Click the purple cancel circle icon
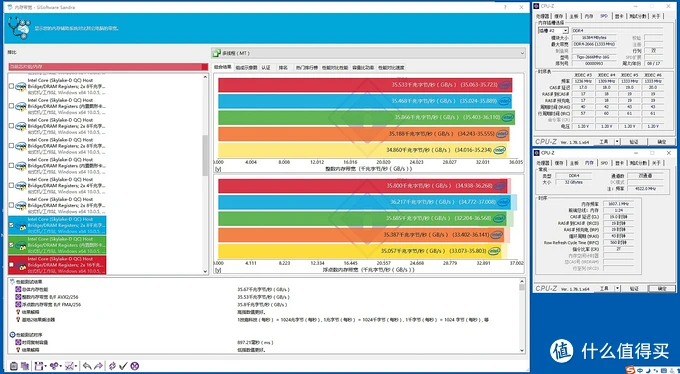The height and width of the screenshot is (374, 680). pyautogui.click(x=134, y=366)
